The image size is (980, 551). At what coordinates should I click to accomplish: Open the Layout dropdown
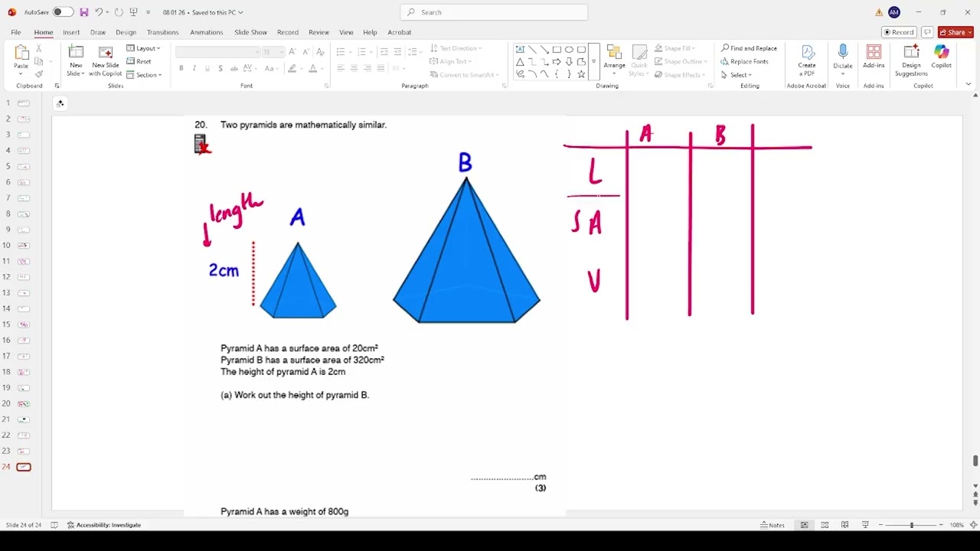[143, 48]
